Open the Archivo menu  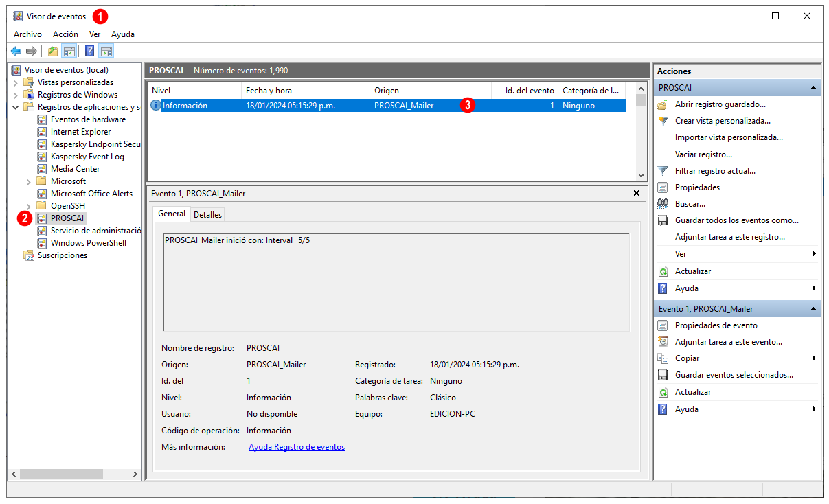[x=27, y=34]
